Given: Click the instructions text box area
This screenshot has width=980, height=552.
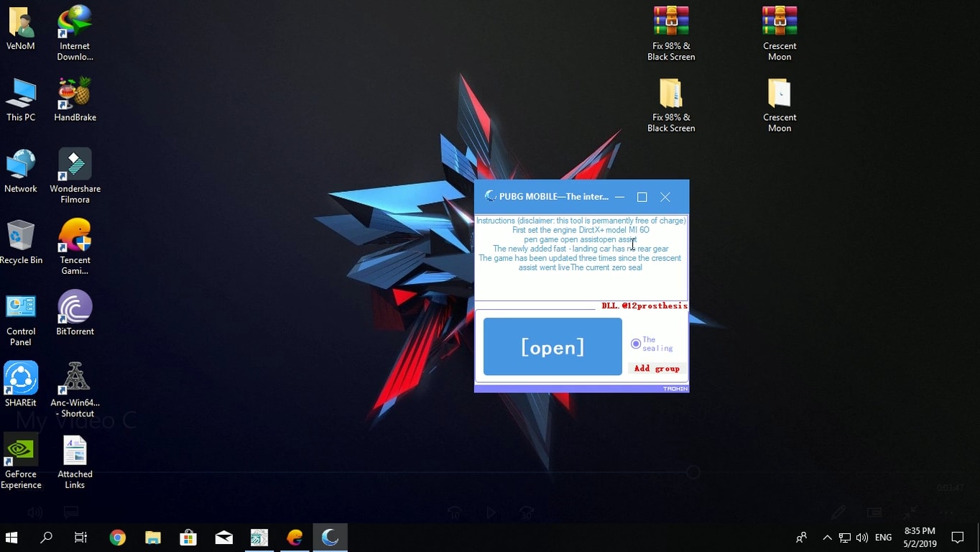Looking at the screenshot, I should [x=581, y=257].
